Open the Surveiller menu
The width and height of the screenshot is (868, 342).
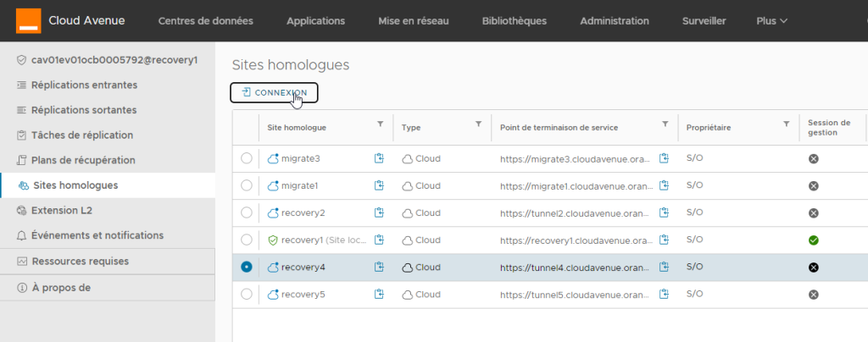click(x=704, y=21)
